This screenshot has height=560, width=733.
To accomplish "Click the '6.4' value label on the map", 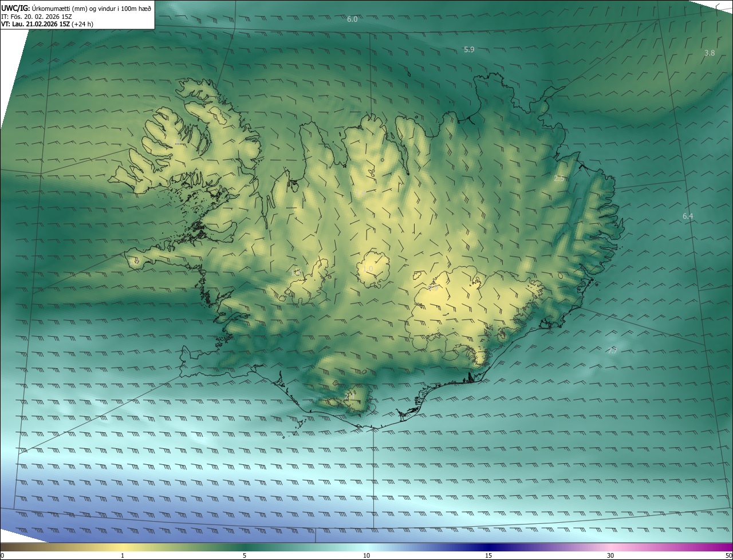I will click(x=688, y=216).
